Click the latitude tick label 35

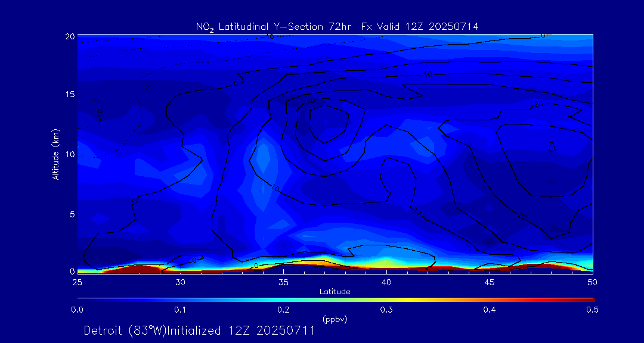283,282
